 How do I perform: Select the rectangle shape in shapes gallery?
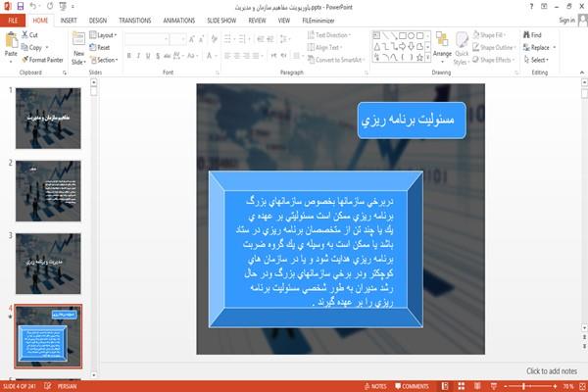(403, 36)
